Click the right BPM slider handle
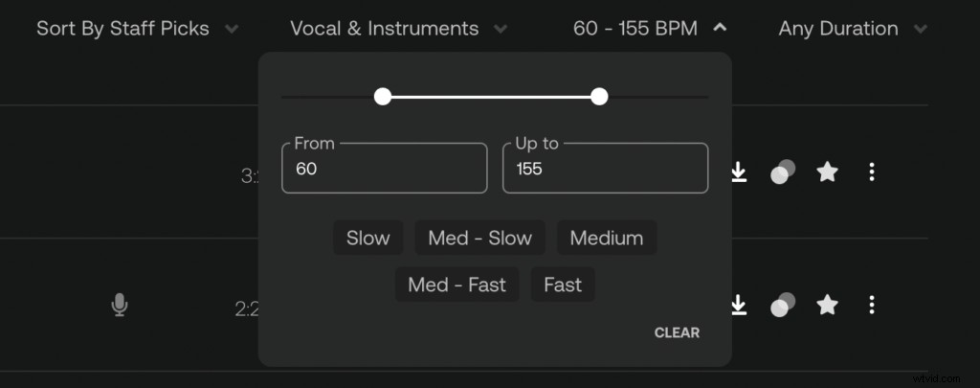980x388 pixels. click(599, 97)
